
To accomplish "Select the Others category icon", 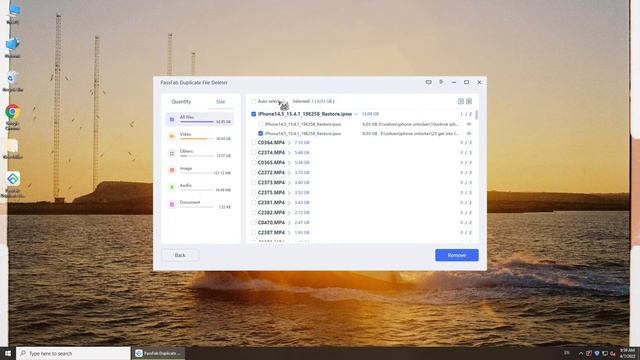I will click(172, 153).
